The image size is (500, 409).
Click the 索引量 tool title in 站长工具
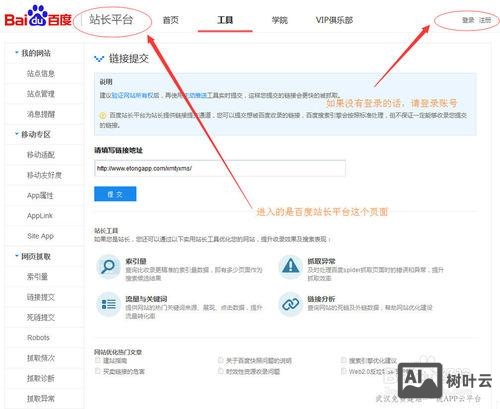pos(136,261)
